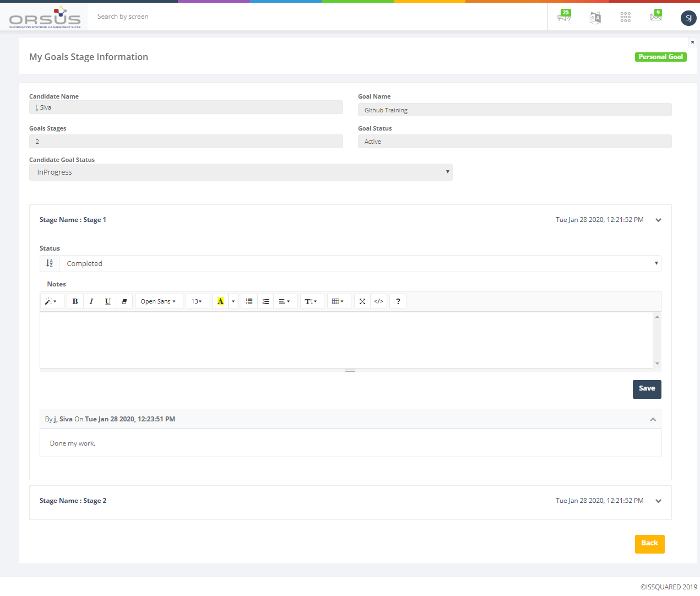Open the editor help question mark
This screenshot has height=596, width=700.
coord(398,301)
